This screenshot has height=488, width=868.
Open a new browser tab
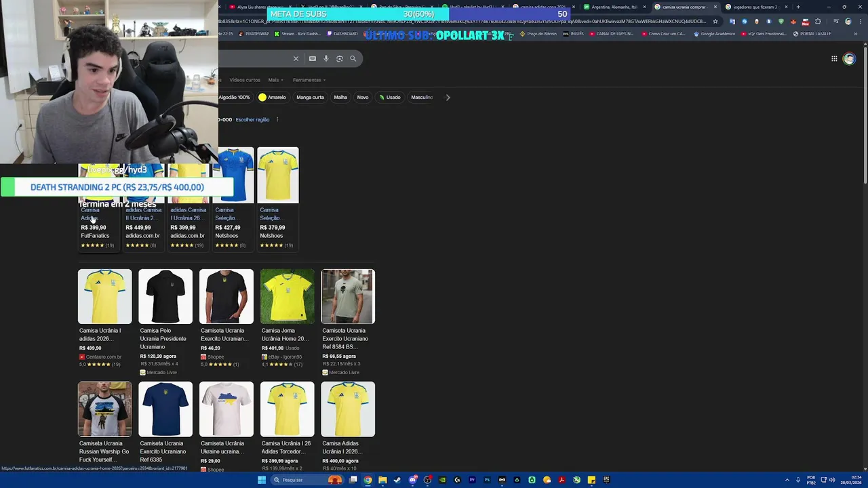coord(797,7)
